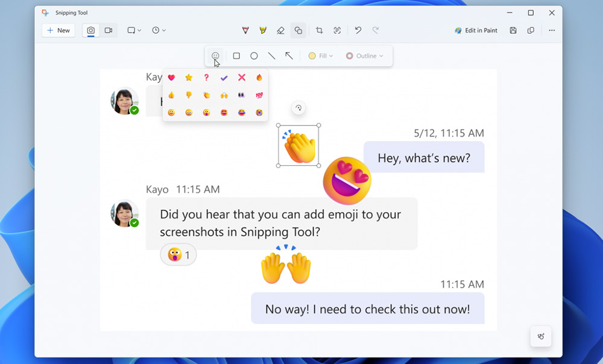Image resolution: width=603 pixels, height=364 pixels.
Task: Choose the Rectangle shape
Action: point(236,56)
